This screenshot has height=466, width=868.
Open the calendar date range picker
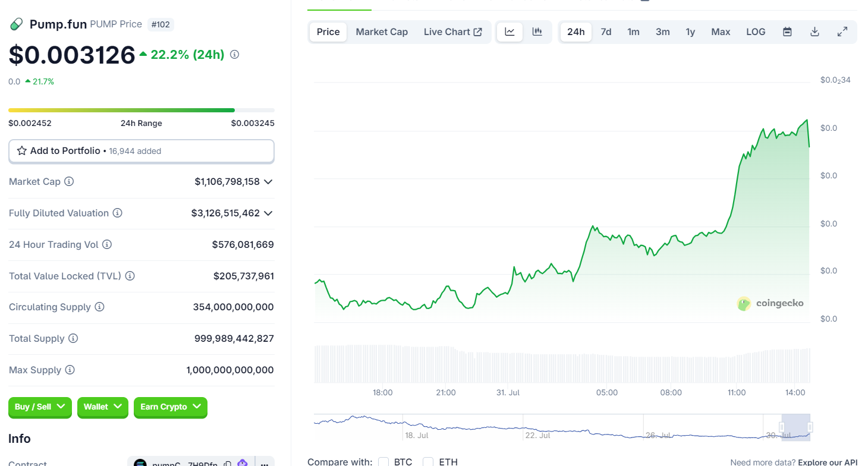click(787, 32)
